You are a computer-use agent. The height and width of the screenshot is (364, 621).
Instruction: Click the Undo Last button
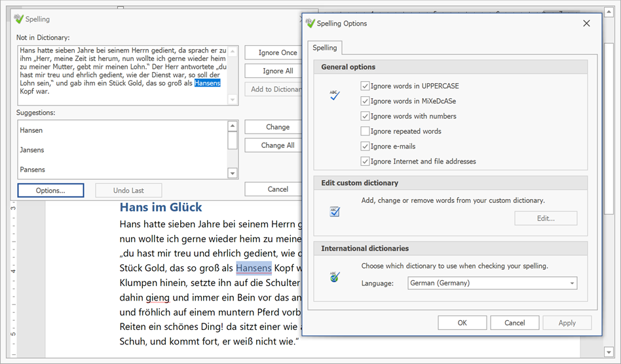pos(128,191)
